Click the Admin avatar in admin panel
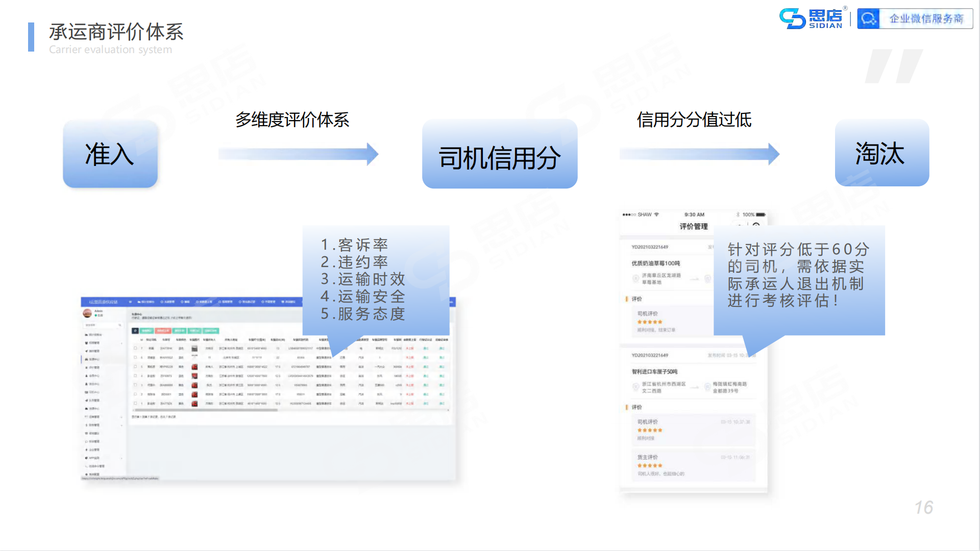The image size is (980, 551). [x=87, y=313]
